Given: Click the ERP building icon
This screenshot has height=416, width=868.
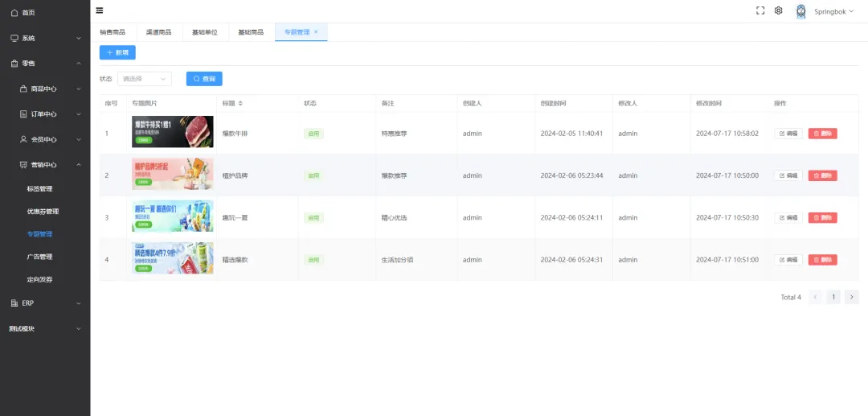Looking at the screenshot, I should (x=14, y=303).
